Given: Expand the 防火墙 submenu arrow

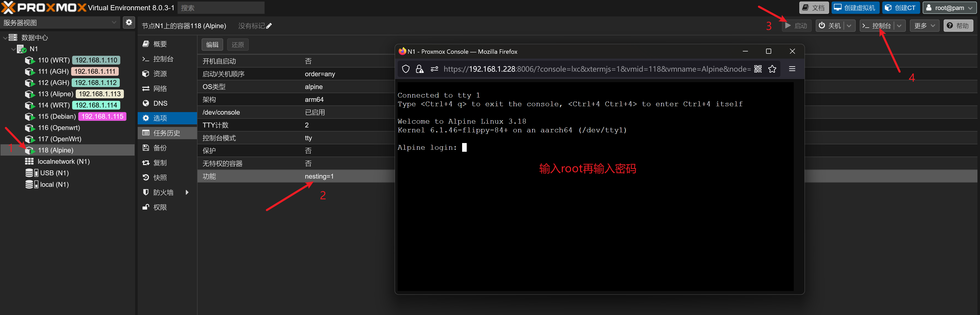Looking at the screenshot, I should click(x=187, y=192).
